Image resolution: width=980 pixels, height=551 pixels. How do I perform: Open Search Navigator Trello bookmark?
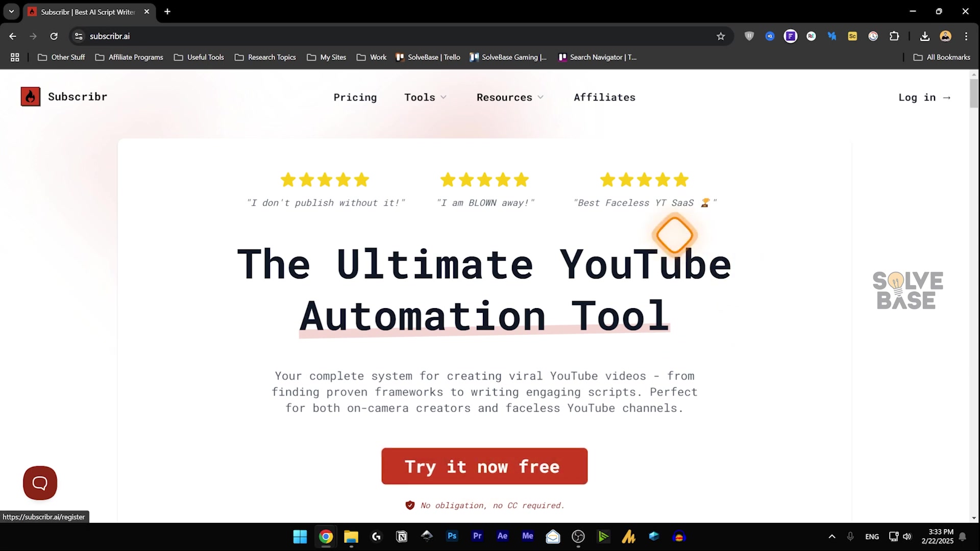598,57
